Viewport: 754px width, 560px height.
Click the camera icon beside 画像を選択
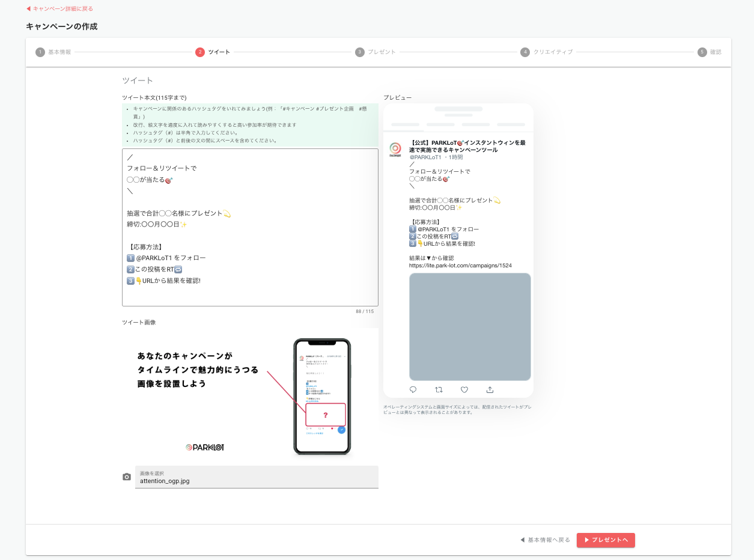(x=126, y=476)
